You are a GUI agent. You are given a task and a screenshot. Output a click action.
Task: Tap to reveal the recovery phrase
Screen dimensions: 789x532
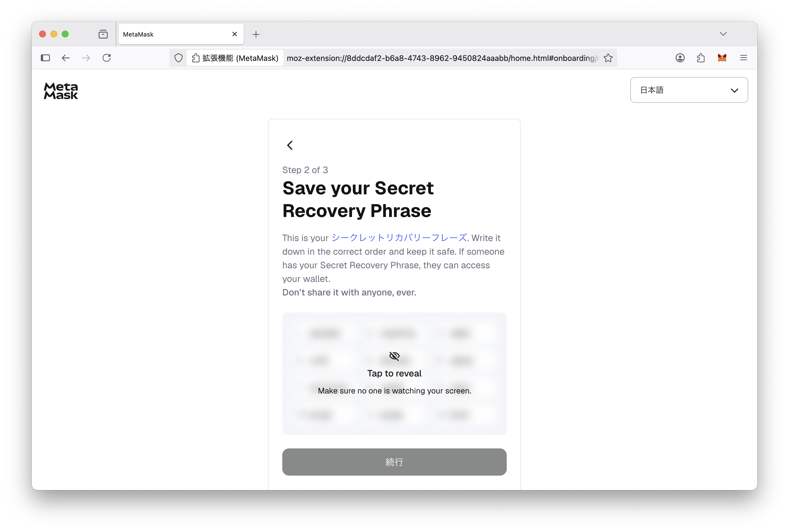(394, 374)
